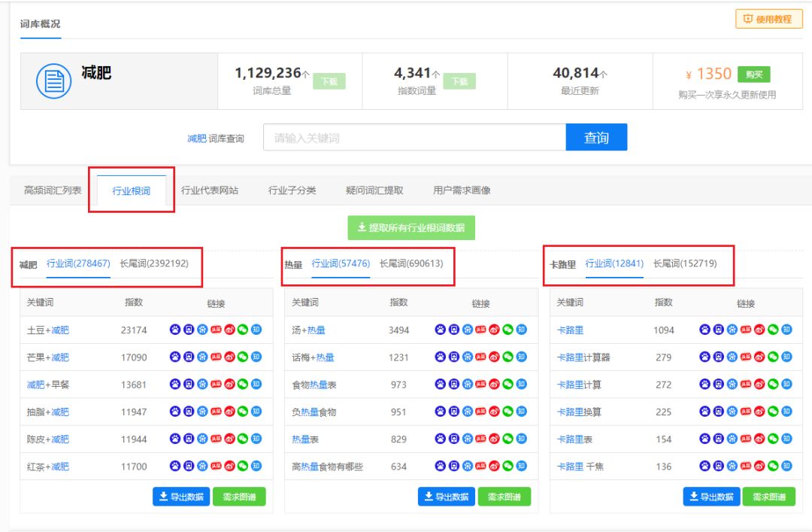Open Baidu mobile icon in 芒果+减肥 row

pos(189,357)
